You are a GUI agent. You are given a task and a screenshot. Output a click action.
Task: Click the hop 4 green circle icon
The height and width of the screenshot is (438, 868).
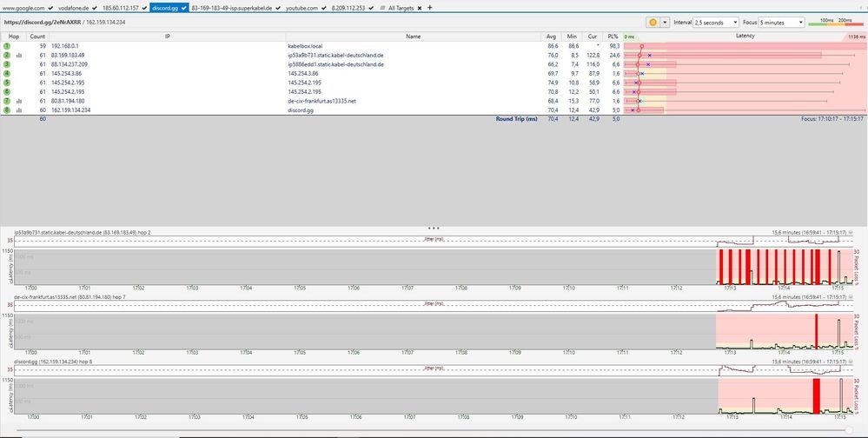(x=7, y=74)
